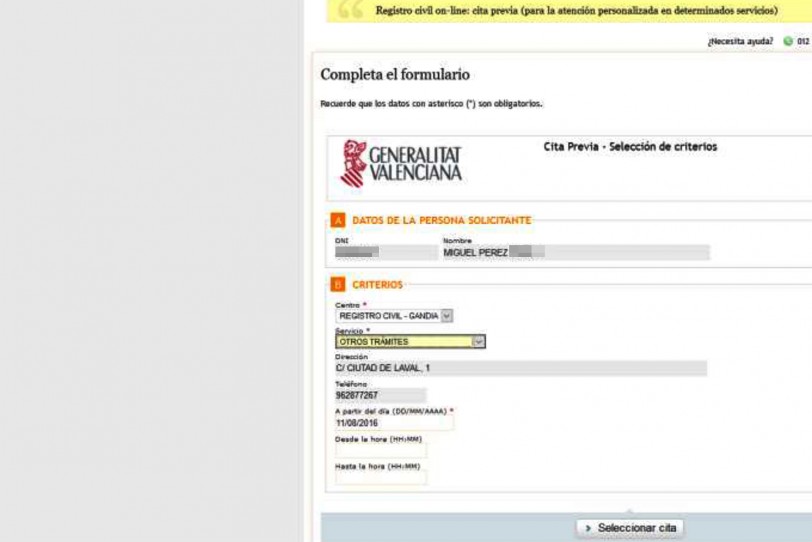Focus the 'A partir del día' date field
This screenshot has height=542, width=812.
394,423
